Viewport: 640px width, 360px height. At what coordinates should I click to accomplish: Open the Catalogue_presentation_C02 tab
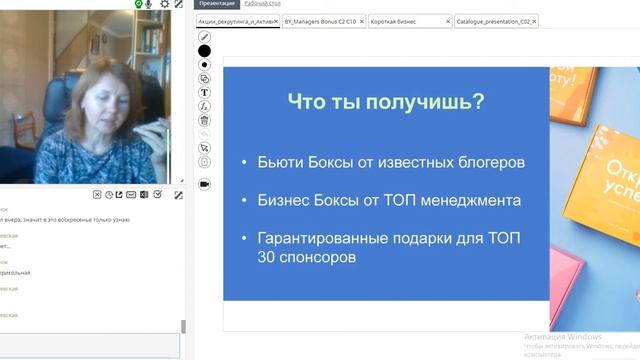493,22
